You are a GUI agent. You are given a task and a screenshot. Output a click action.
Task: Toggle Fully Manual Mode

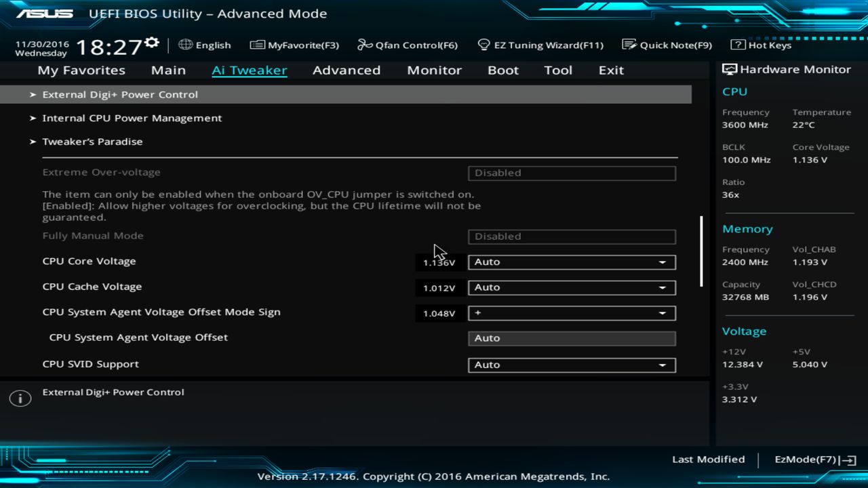[571, 236]
